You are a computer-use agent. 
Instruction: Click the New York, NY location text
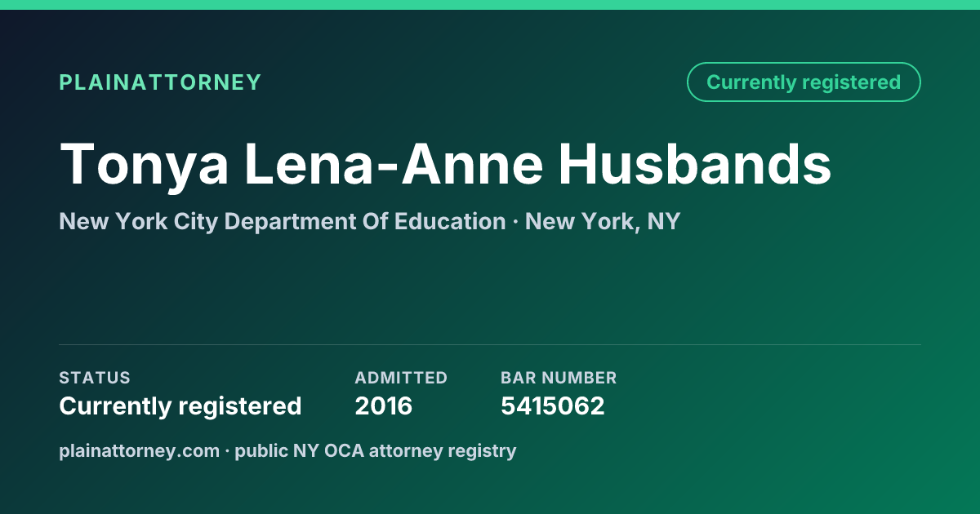tap(603, 222)
